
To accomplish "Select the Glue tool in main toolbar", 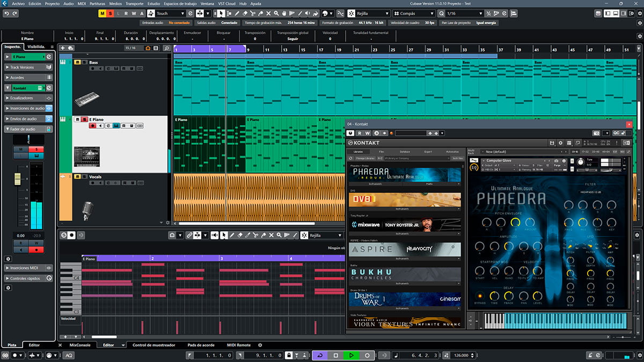I will 261,13.
